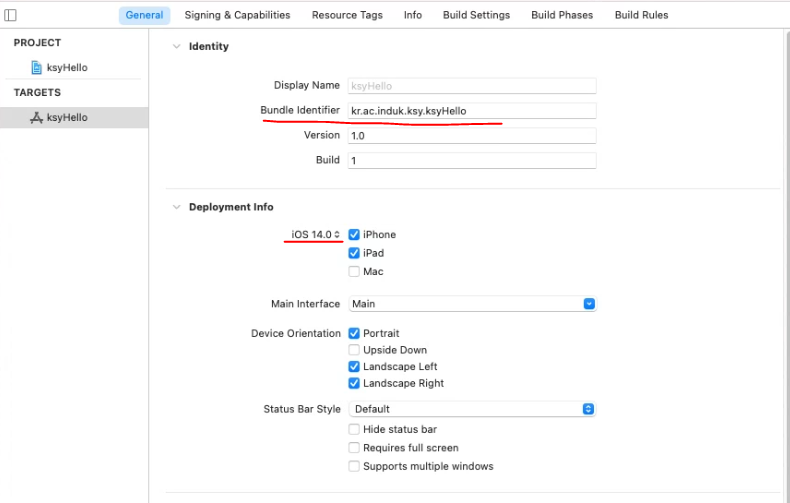Switch to the Info tab
Image resolution: width=790 pixels, height=503 pixels.
click(x=413, y=15)
